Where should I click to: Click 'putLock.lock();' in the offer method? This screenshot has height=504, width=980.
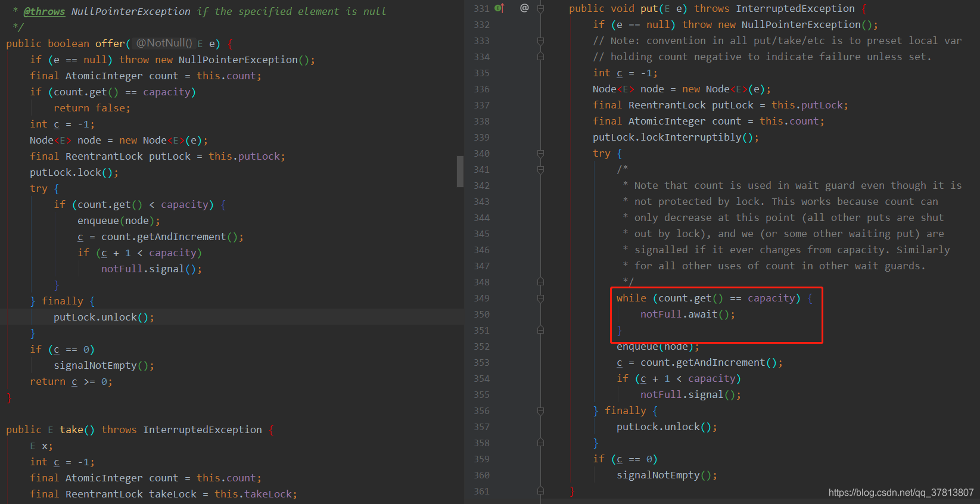pos(74,172)
